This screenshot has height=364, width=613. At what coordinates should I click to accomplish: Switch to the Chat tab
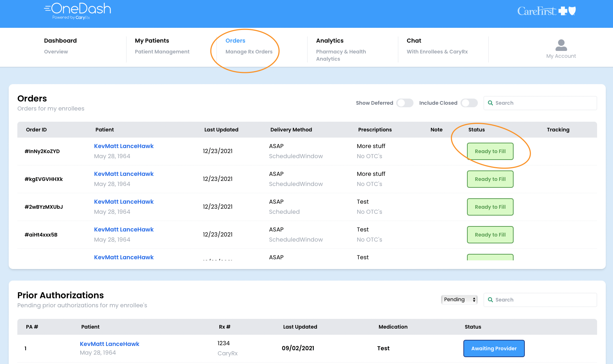(x=437, y=46)
